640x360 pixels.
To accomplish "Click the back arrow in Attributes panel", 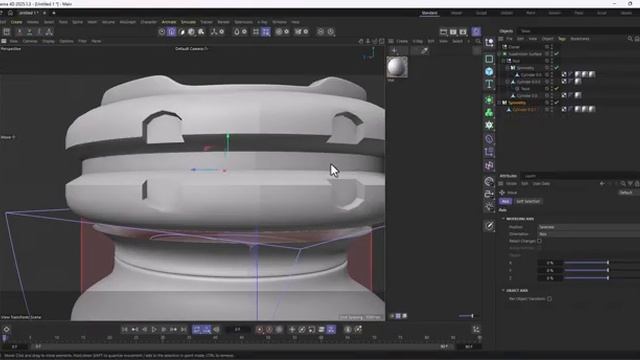I will pos(602,184).
